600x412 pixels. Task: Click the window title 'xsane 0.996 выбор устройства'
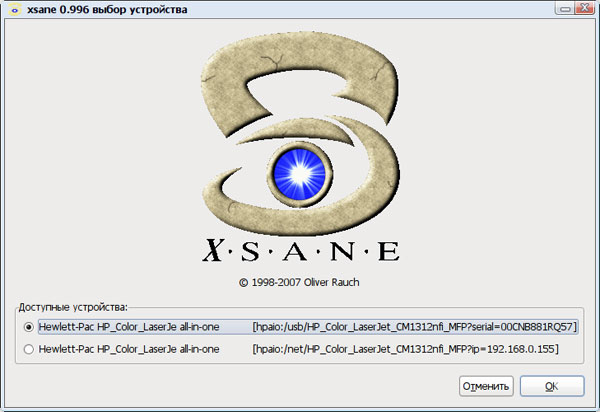107,10
